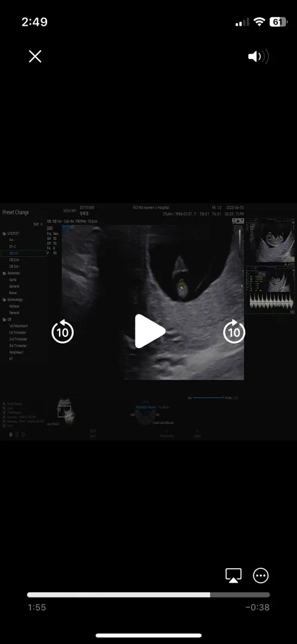
Task: Select the NT preset
Action: tap(11, 359)
